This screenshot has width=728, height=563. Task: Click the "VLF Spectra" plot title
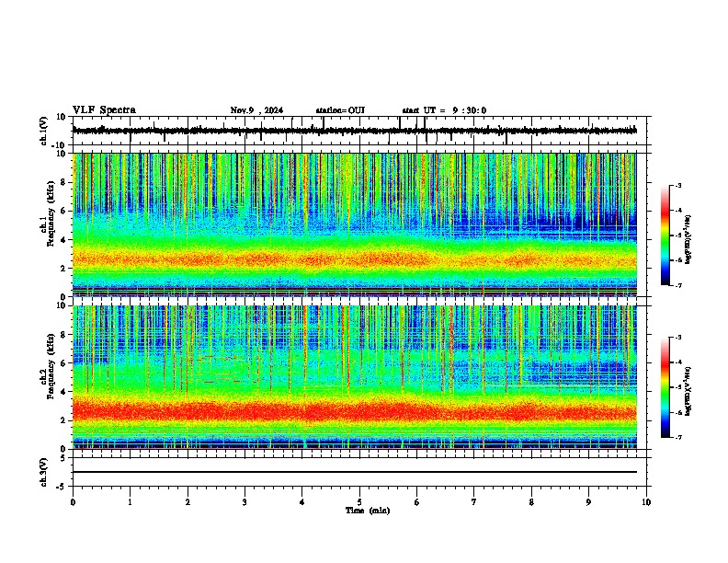104,110
